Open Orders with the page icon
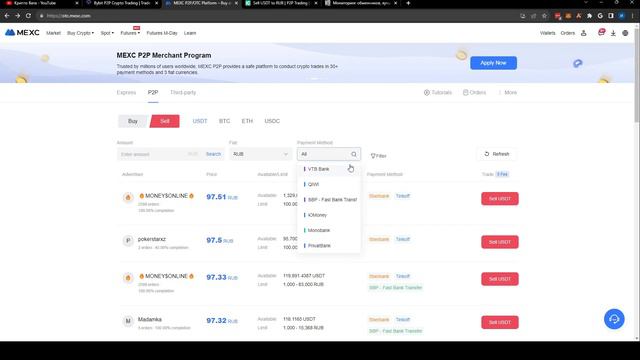This screenshot has height=360, width=640. point(474,93)
